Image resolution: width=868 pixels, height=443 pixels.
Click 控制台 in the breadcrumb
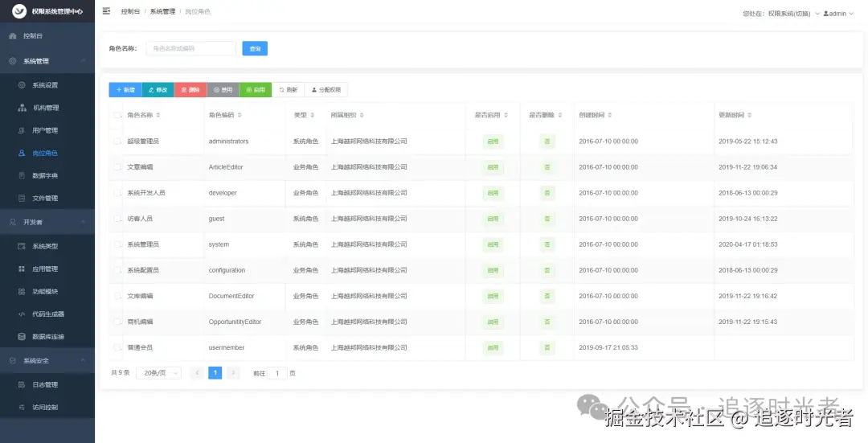point(130,11)
